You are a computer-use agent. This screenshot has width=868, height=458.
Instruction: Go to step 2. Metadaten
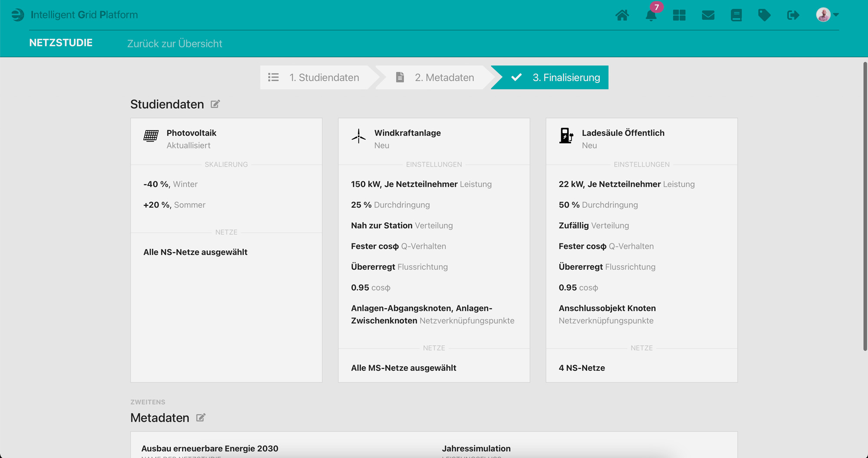pyautogui.click(x=435, y=77)
